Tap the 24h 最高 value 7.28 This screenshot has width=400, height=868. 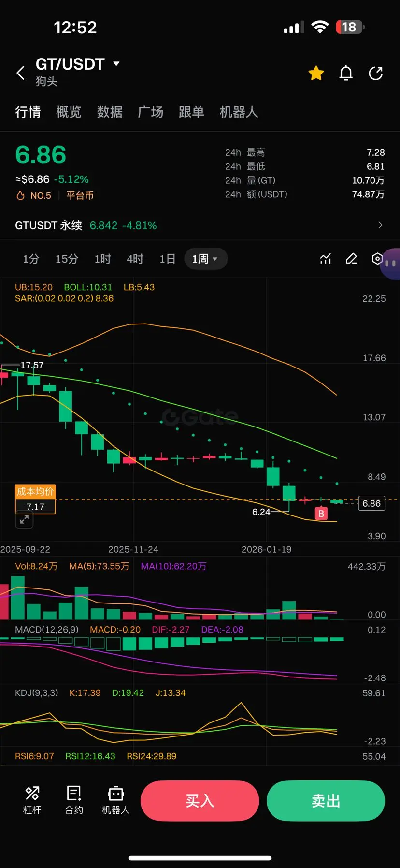click(x=376, y=152)
